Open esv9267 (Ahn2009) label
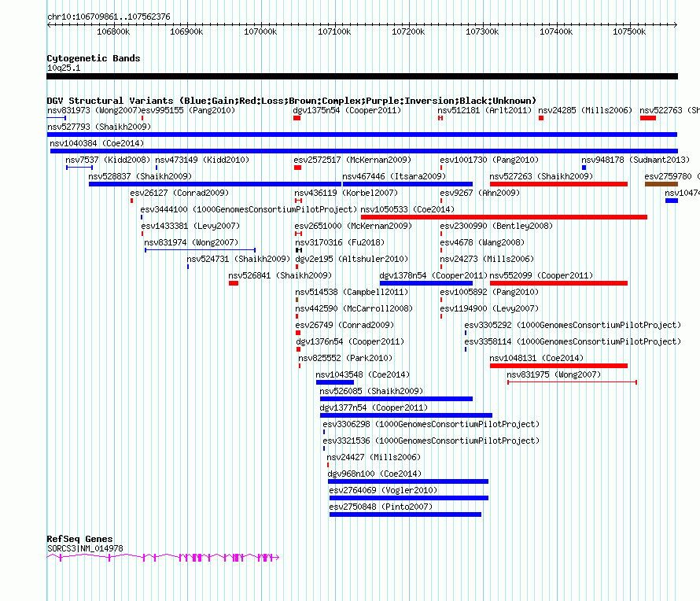 480,193
